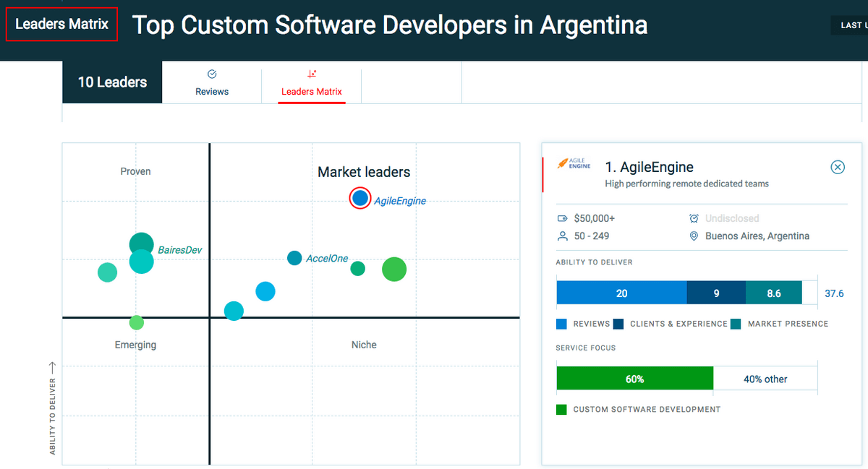The image size is (868, 469).
Task: Click the page heading Top Custom Software Developers
Action: coord(390,25)
